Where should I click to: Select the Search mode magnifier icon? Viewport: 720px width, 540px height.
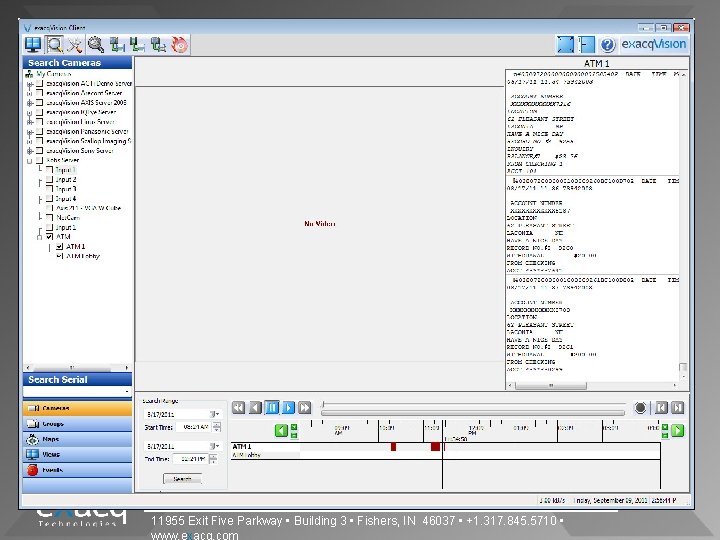55,45
